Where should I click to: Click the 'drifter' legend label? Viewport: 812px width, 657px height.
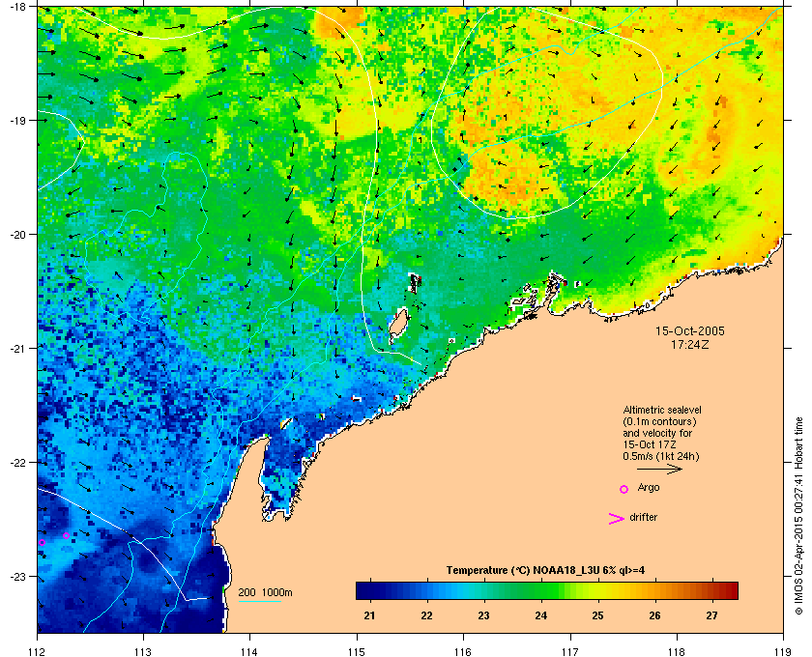(x=643, y=517)
